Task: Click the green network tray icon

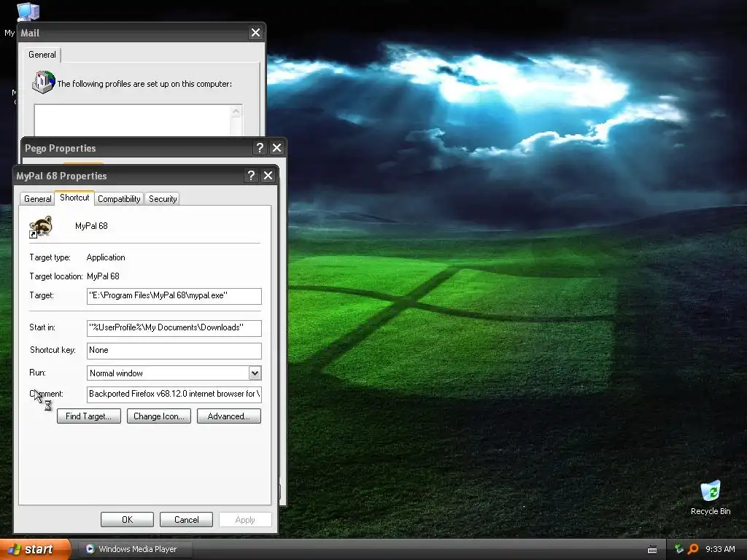Action: (679, 549)
